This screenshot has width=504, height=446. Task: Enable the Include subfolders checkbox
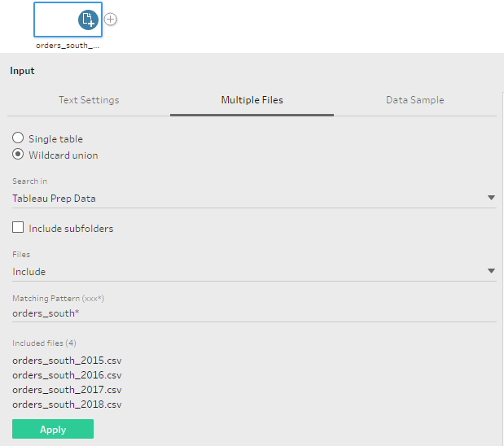[18, 227]
